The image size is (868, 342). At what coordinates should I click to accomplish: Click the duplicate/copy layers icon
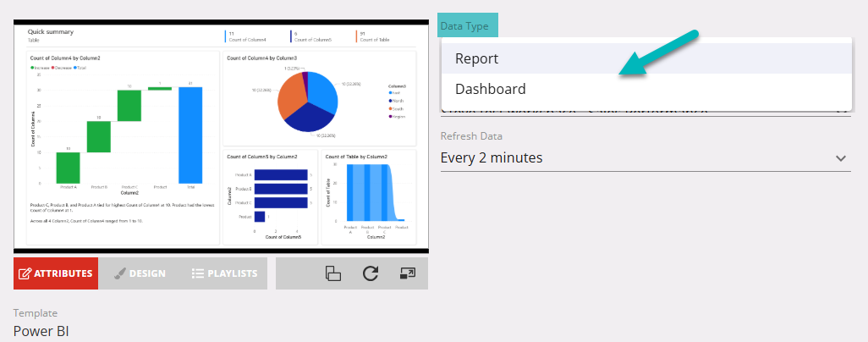(x=332, y=273)
